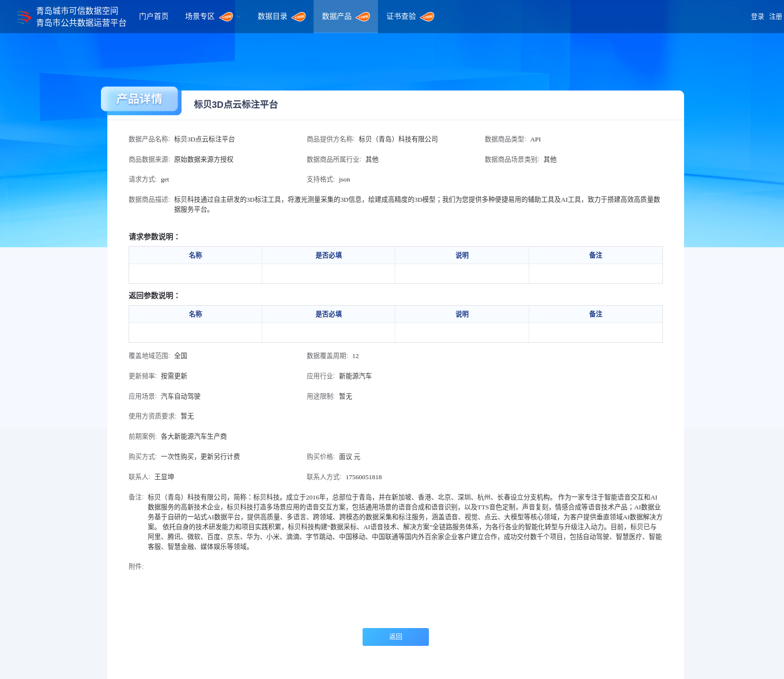Click the 'new' badge beside 证书查验
The width and height of the screenshot is (784, 679).
click(x=427, y=17)
